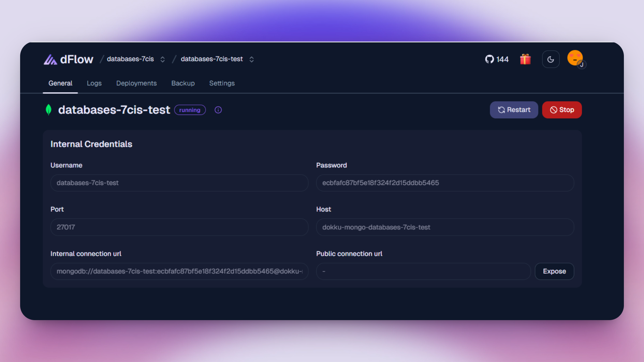
Task: Switch to the Logs tab
Action: [x=94, y=83]
